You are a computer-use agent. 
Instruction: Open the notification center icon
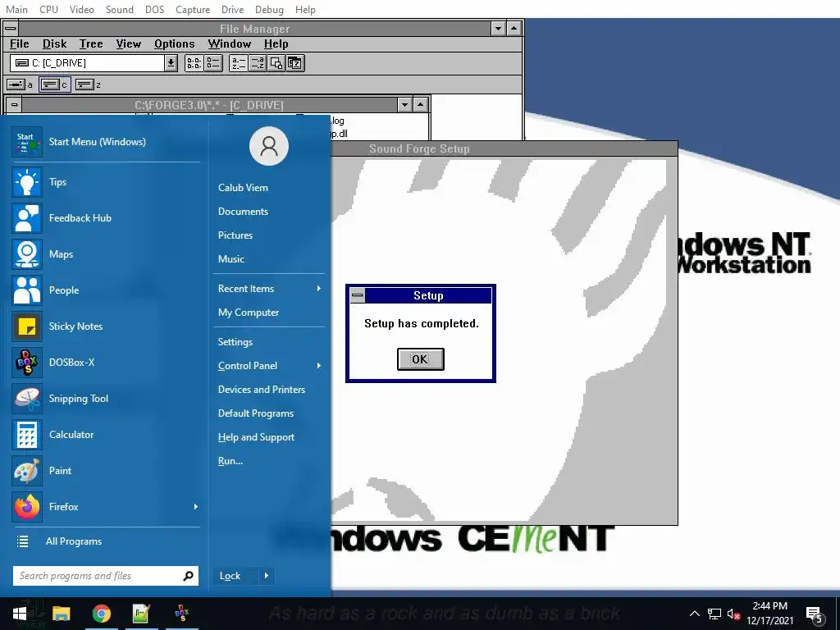(814, 614)
